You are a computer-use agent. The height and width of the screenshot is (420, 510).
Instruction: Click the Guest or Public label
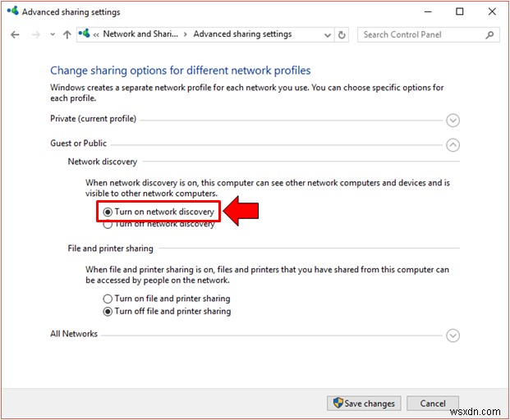[78, 144]
